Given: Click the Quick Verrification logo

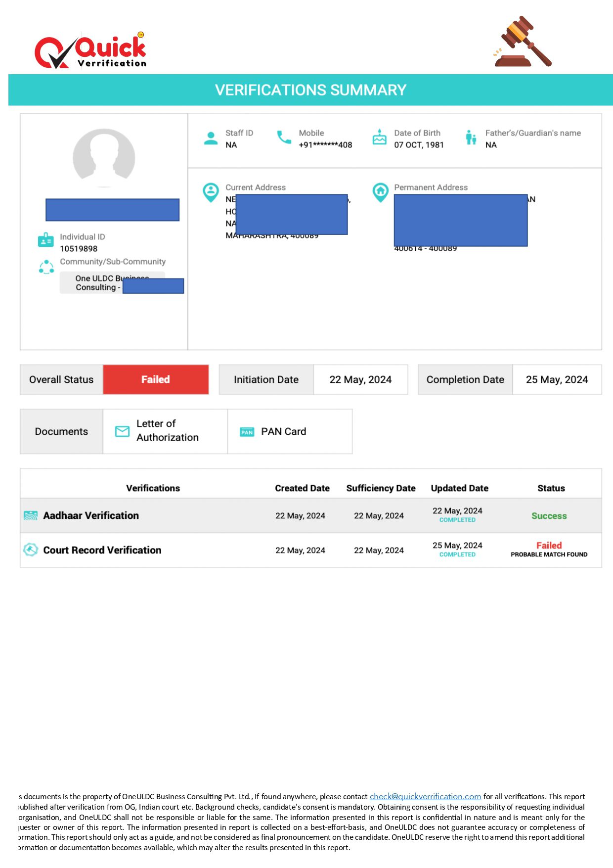Looking at the screenshot, I should [x=91, y=50].
